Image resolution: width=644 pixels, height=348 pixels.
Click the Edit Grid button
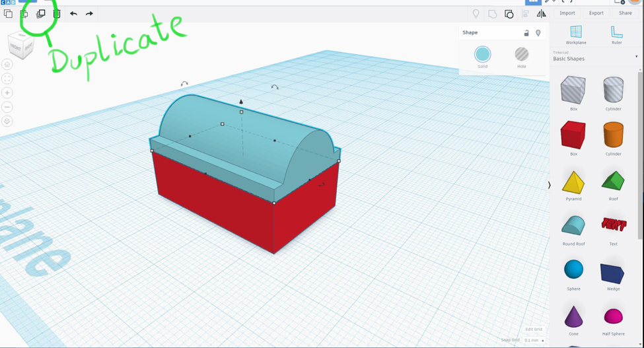tap(534, 329)
